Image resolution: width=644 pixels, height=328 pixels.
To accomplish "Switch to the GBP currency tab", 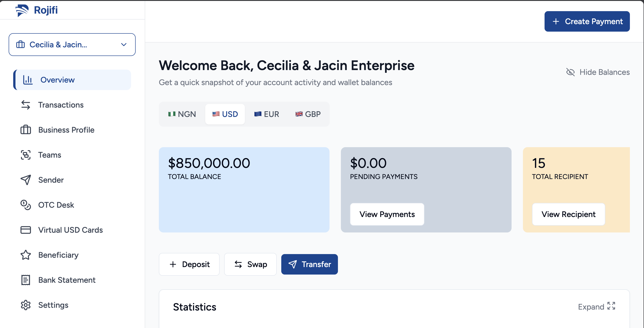I will point(308,114).
